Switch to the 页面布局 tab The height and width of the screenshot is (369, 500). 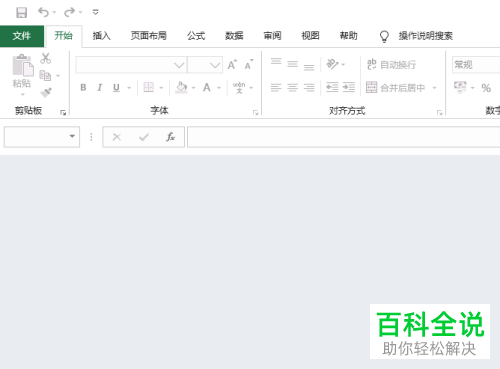tap(148, 36)
